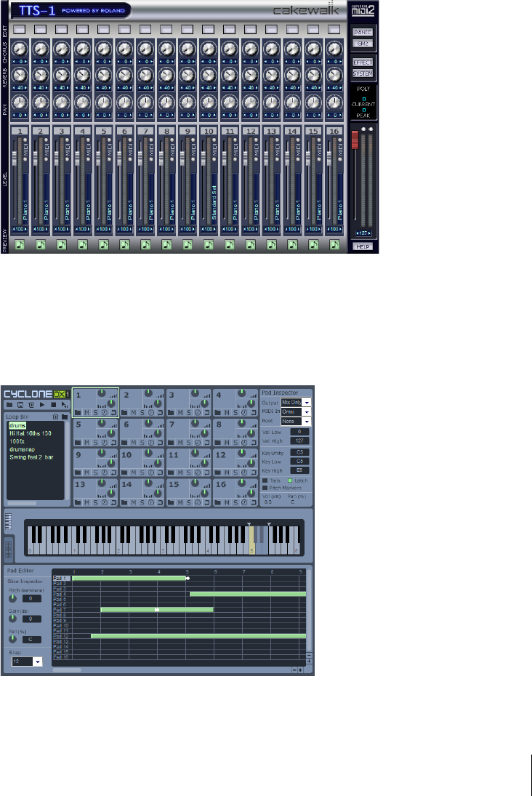Select drumsnap loop in Loop Bin
The width and height of the screenshot is (532, 796).
[x=23, y=449]
